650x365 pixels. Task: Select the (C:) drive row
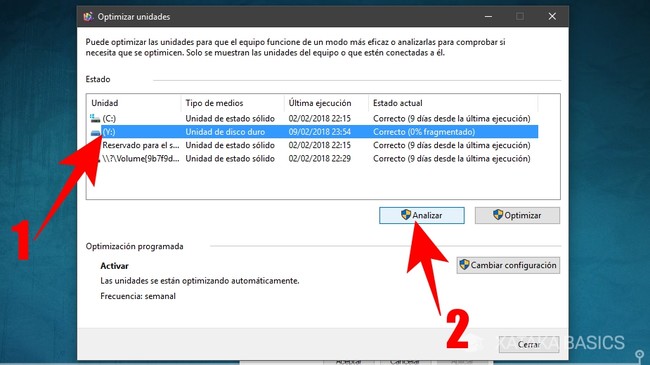click(313, 119)
